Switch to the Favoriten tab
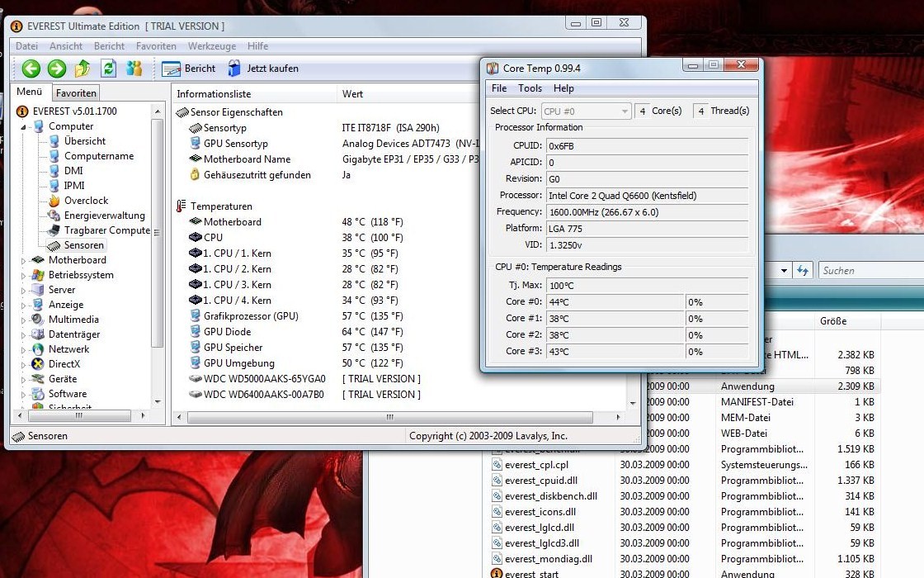The width and height of the screenshot is (924, 578). pyautogui.click(x=76, y=93)
